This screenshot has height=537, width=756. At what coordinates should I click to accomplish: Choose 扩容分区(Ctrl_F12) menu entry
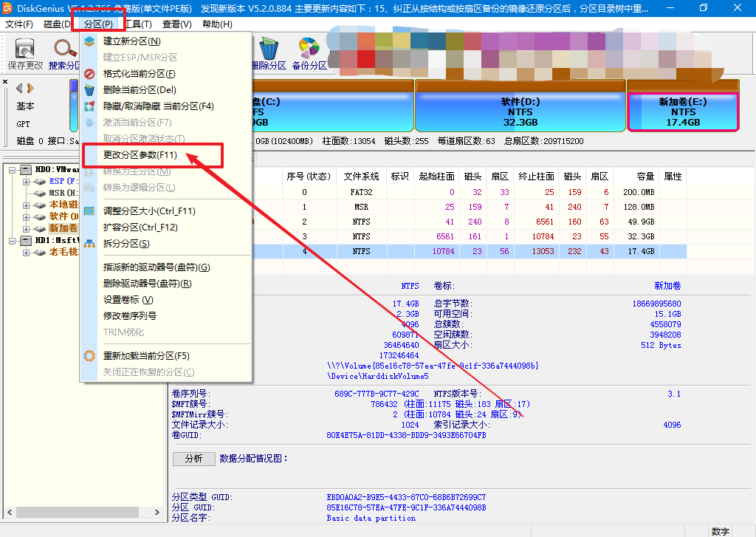click(140, 228)
